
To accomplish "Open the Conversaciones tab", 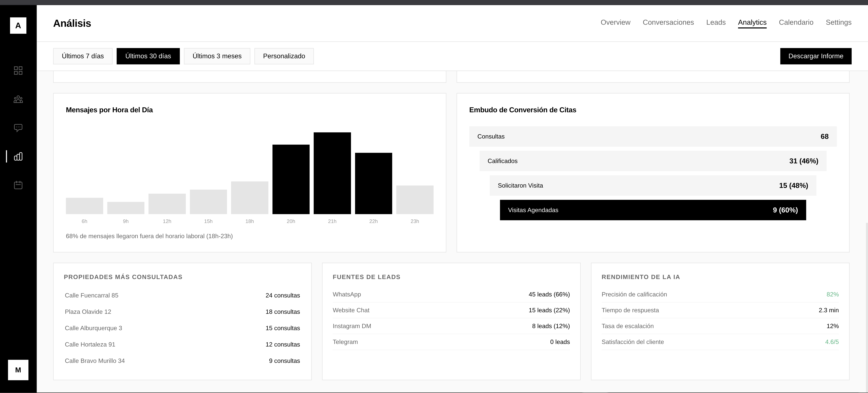I will coord(668,22).
